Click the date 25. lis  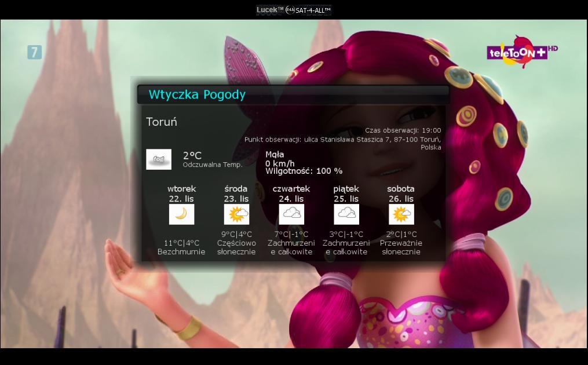point(346,199)
